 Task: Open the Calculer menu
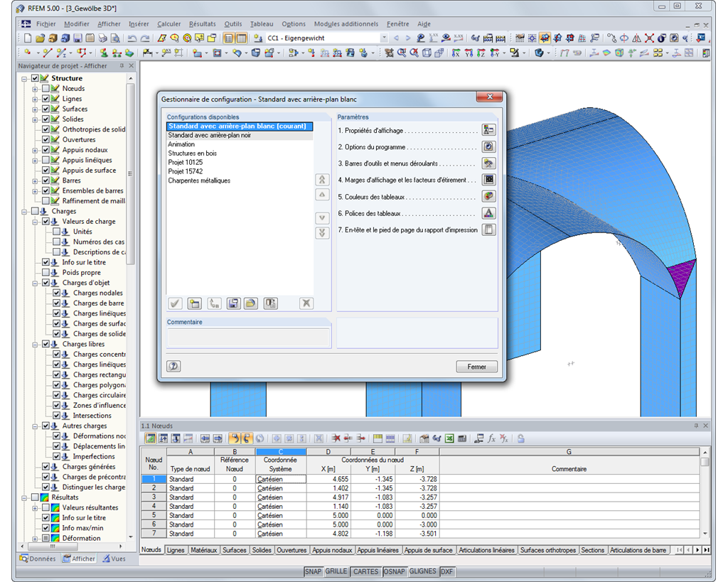168,23
